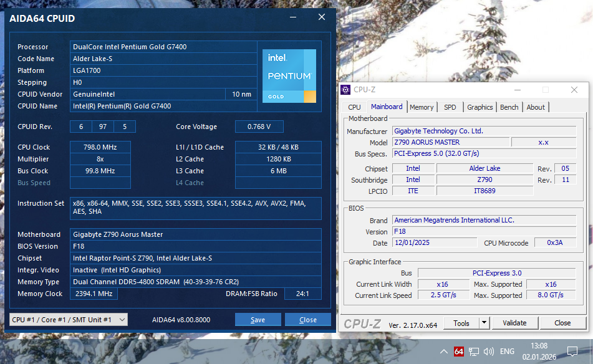Image resolution: width=593 pixels, height=364 pixels.
Task: Open the Bench tab in CPU-Z
Action: click(x=509, y=107)
